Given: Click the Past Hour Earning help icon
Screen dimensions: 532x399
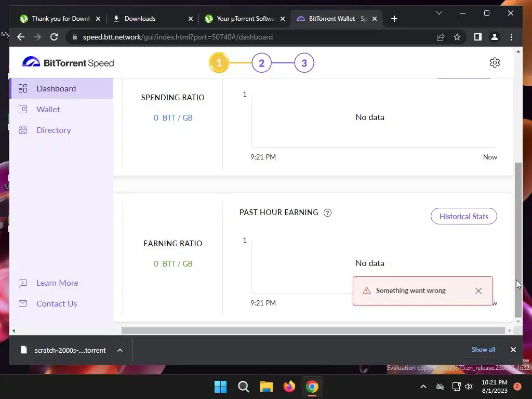Looking at the screenshot, I should pyautogui.click(x=327, y=212).
